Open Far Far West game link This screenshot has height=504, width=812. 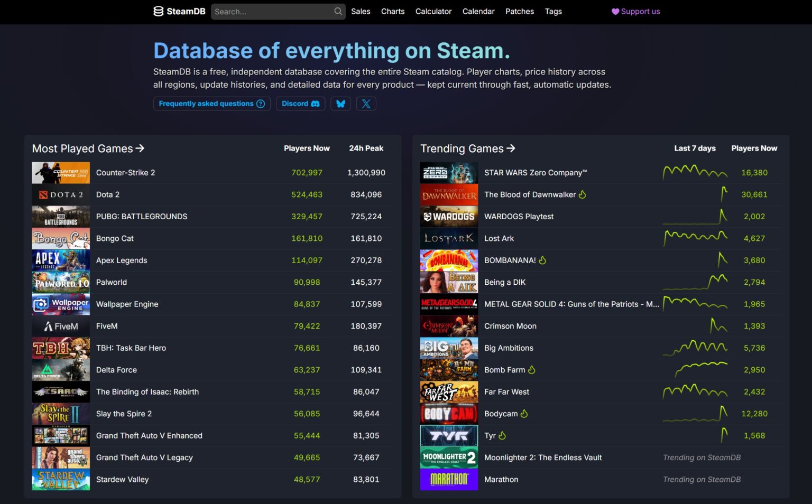(506, 392)
